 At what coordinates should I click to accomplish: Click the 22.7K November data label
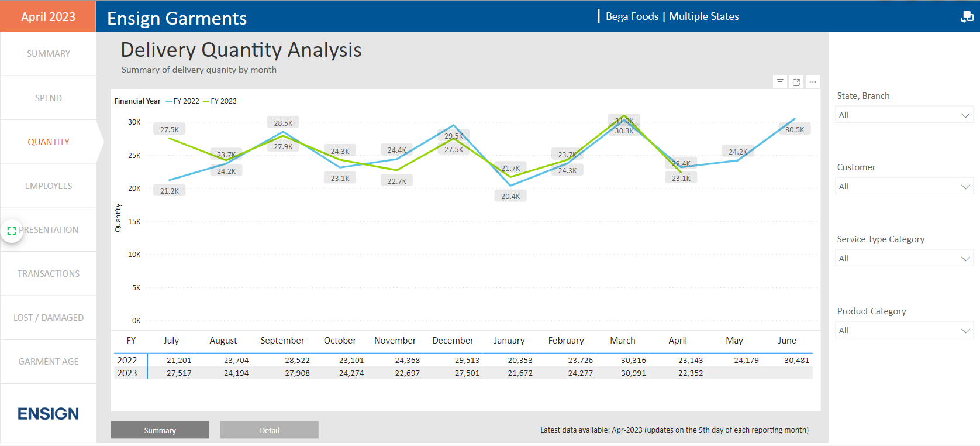tap(397, 181)
